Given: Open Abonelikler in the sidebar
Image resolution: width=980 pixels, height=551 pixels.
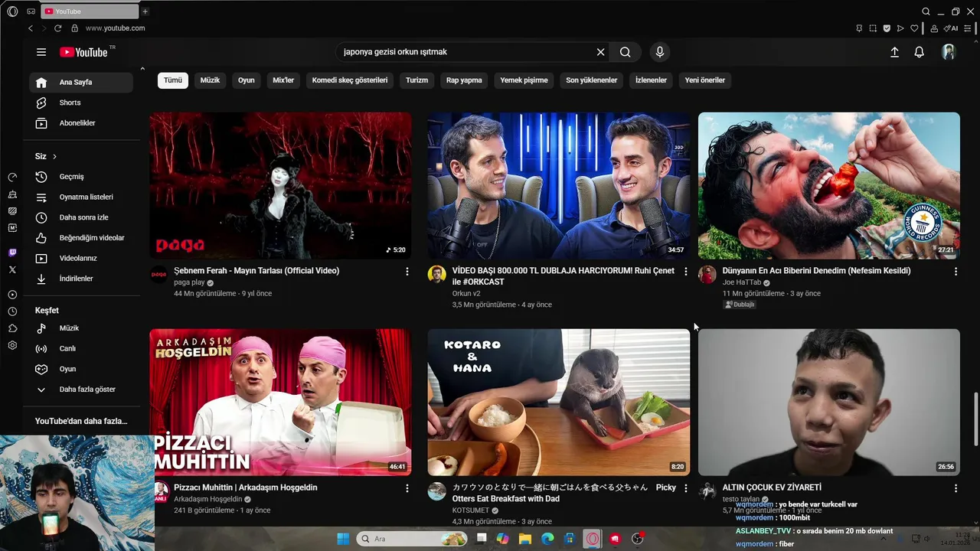Looking at the screenshot, I should (81, 123).
